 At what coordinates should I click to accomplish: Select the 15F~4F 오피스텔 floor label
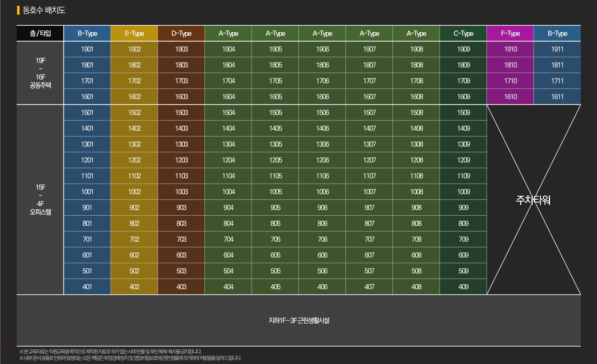(x=40, y=199)
